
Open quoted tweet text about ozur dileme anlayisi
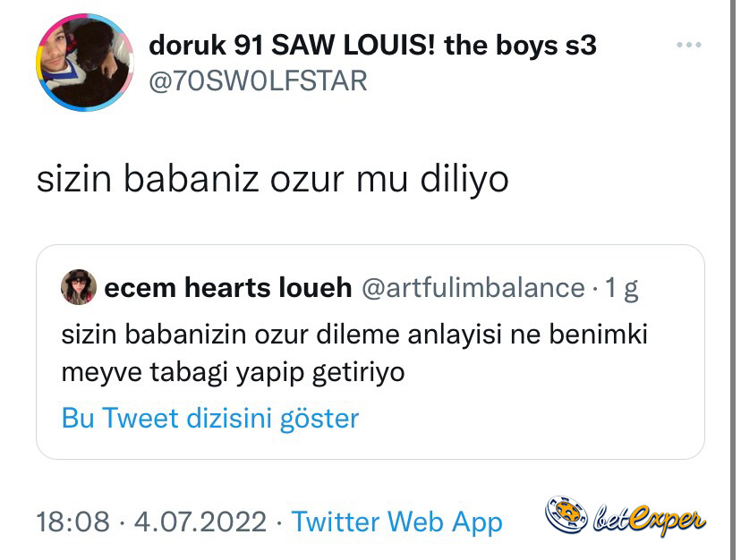[354, 335]
